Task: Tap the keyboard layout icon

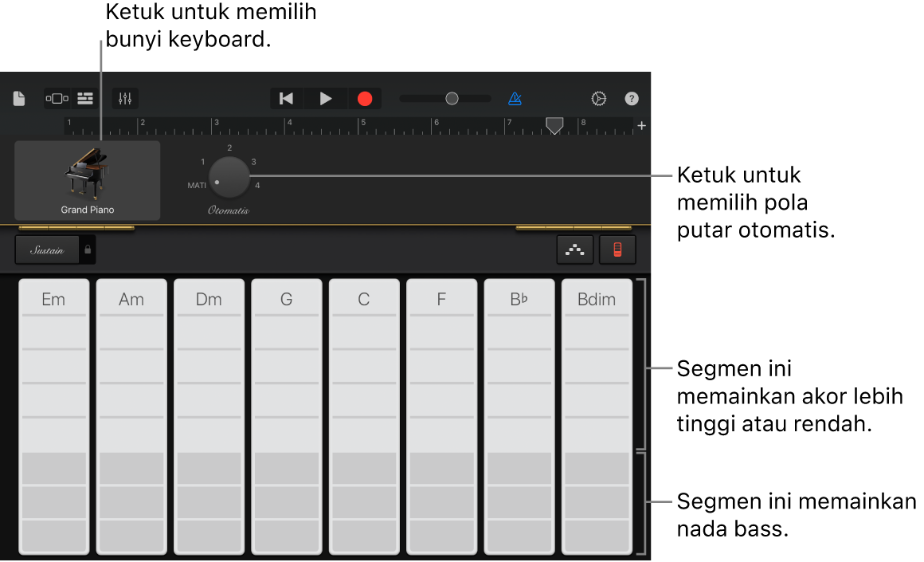Action: (x=617, y=249)
